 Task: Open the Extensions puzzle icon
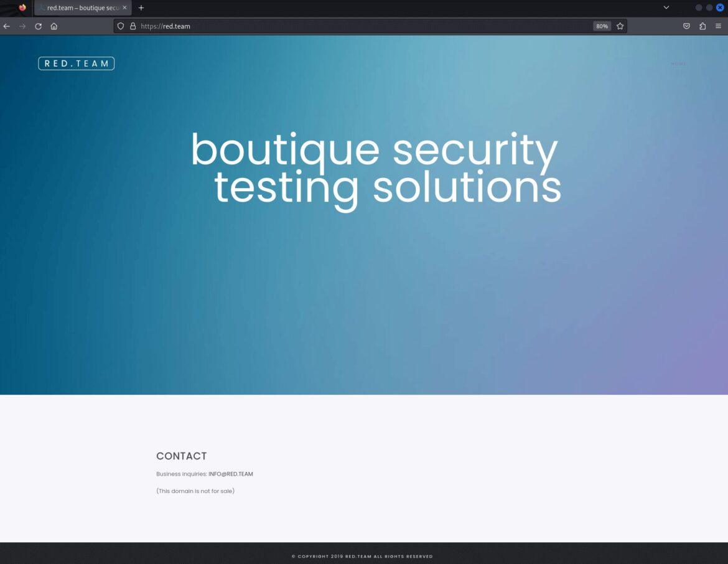click(x=702, y=26)
